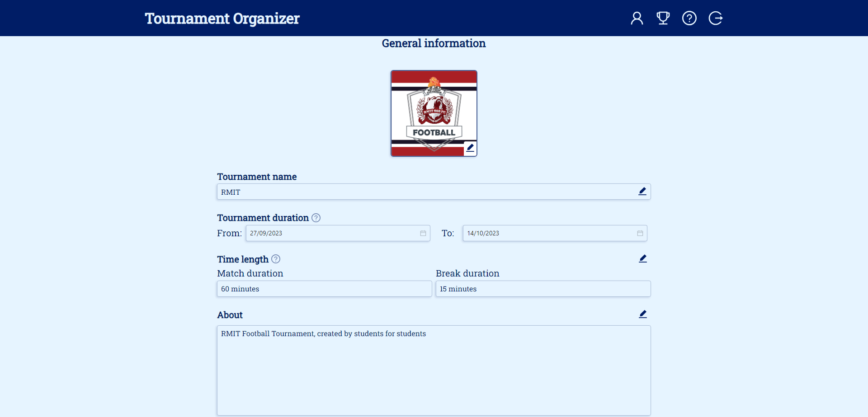
Task: Click the help question mark icon in header
Action: click(689, 18)
